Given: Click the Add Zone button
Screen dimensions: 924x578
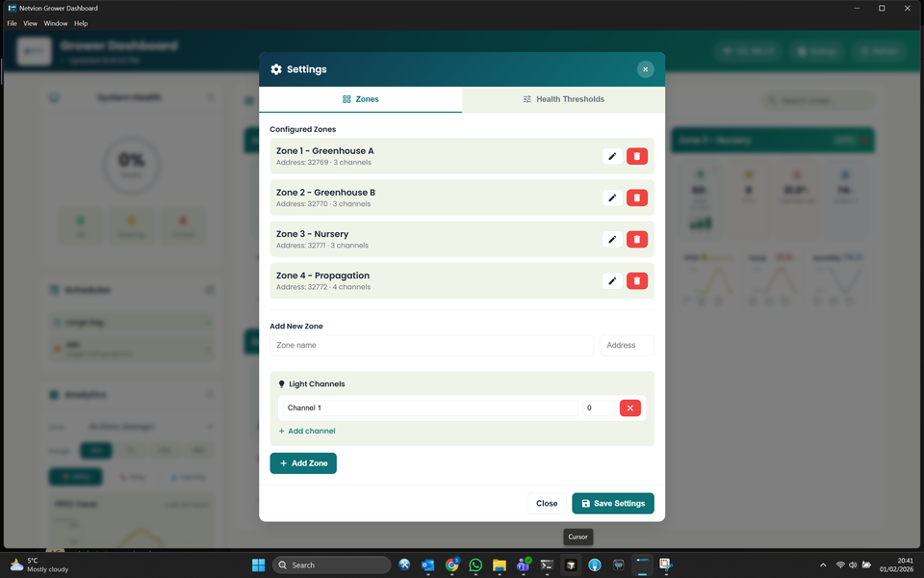Looking at the screenshot, I should tap(303, 463).
